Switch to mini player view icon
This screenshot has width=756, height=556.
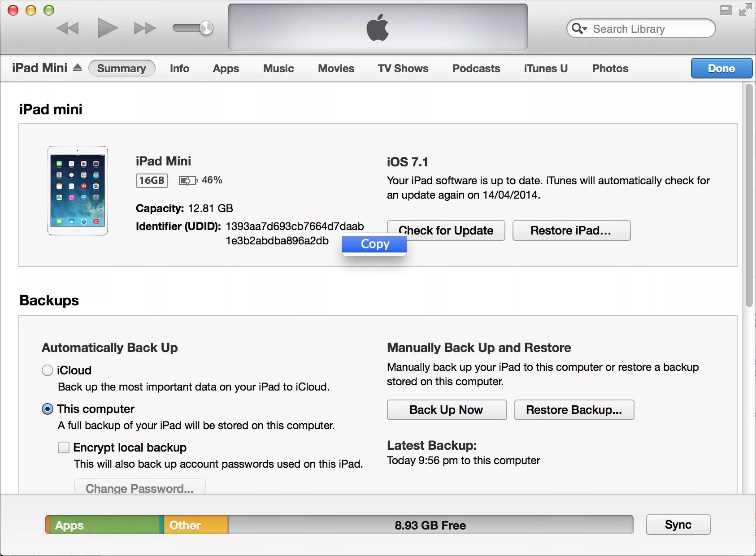point(726,10)
